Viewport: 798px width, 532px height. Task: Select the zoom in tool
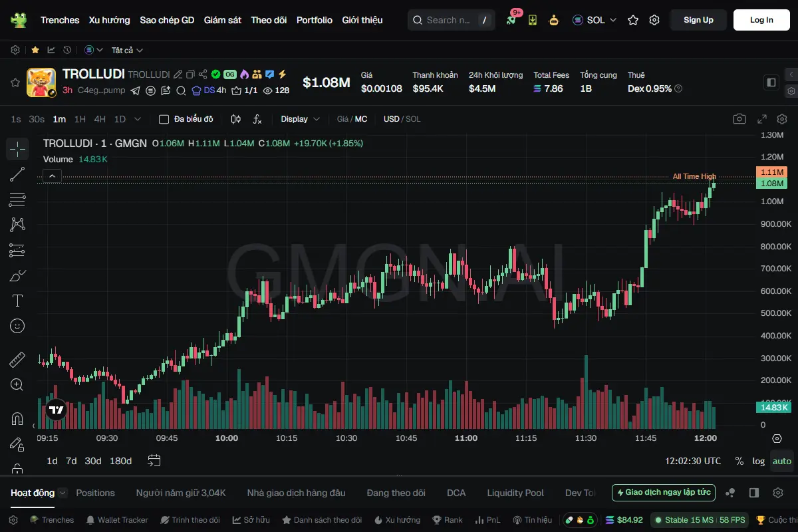(x=17, y=384)
